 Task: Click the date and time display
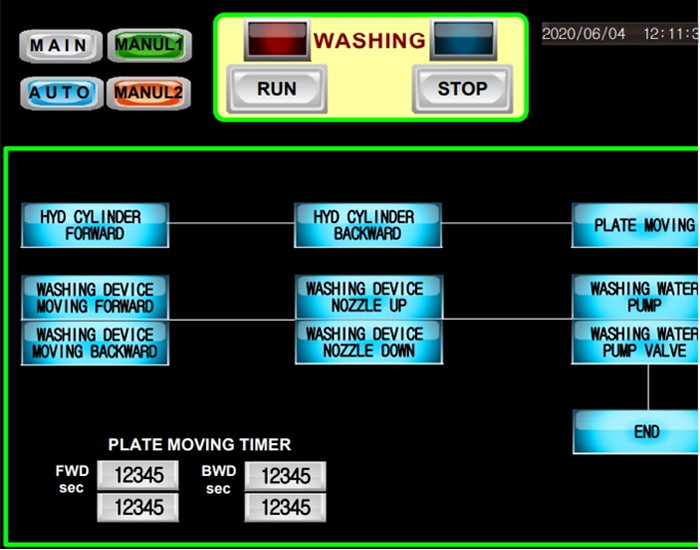(x=620, y=34)
